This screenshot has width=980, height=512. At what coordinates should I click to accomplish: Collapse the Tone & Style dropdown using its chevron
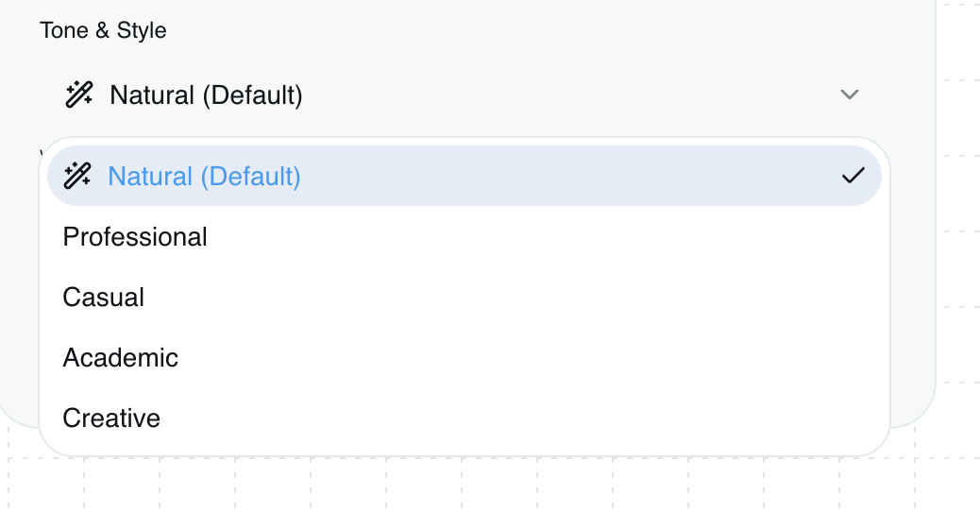pyautogui.click(x=850, y=94)
